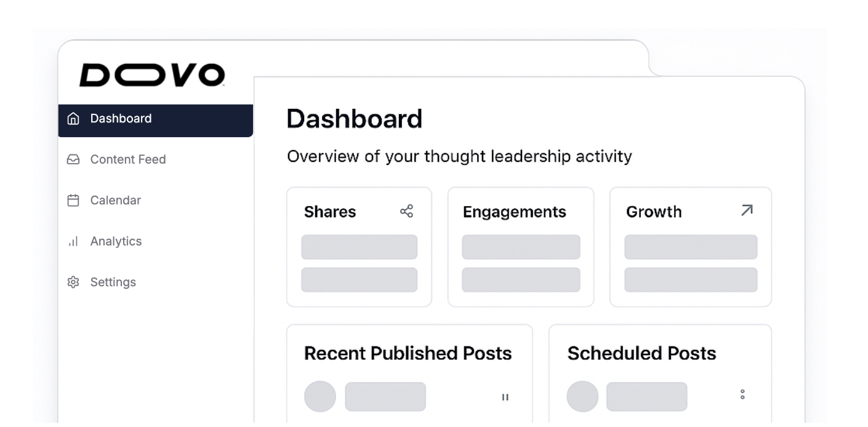Open Settings from the sidebar

coord(113,281)
